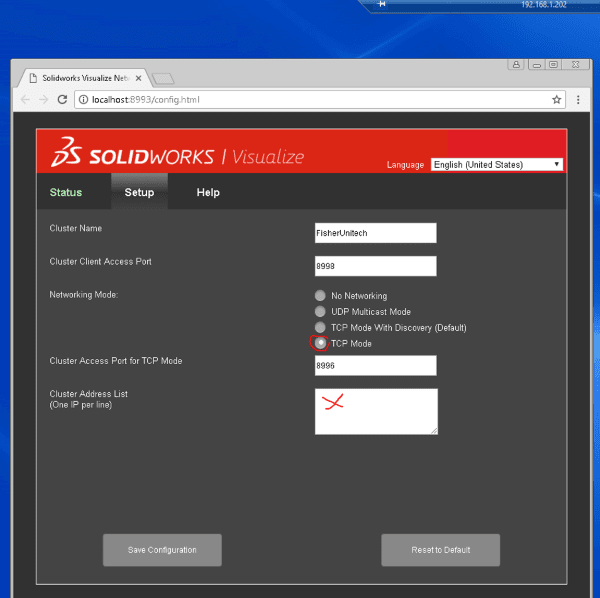Click the address bar showing localhost:8993/config.html
Image resolution: width=600 pixels, height=598 pixels.
320,99
